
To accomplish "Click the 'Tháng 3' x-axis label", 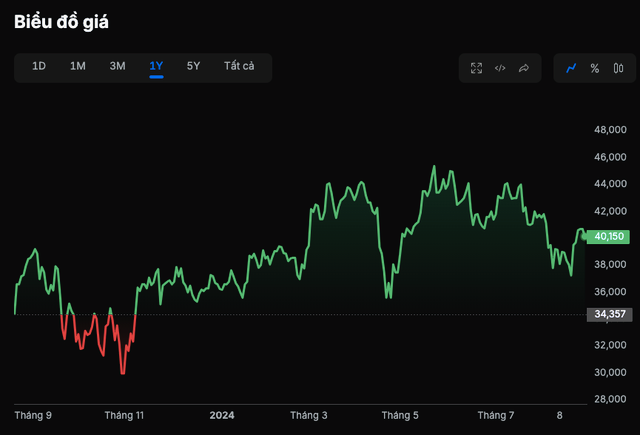I will [x=309, y=415].
